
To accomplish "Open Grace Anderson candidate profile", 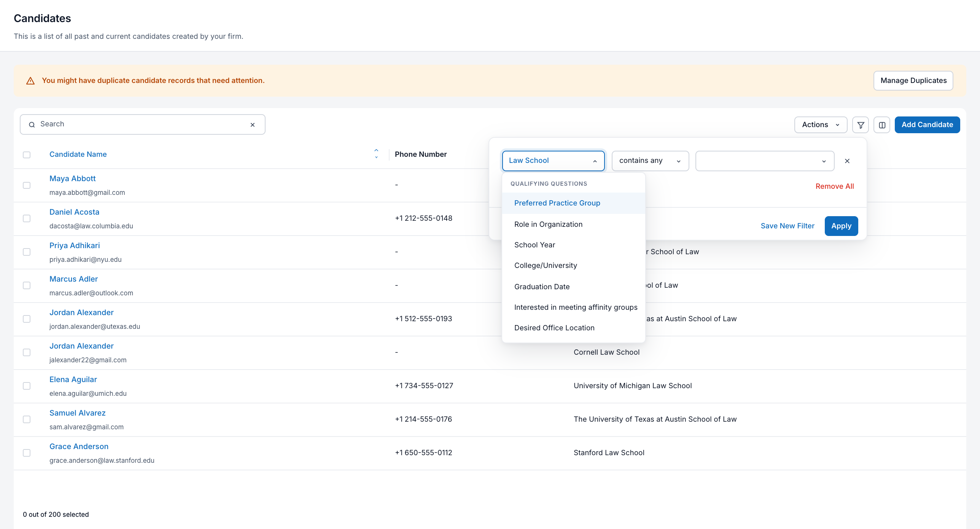I will point(79,447).
